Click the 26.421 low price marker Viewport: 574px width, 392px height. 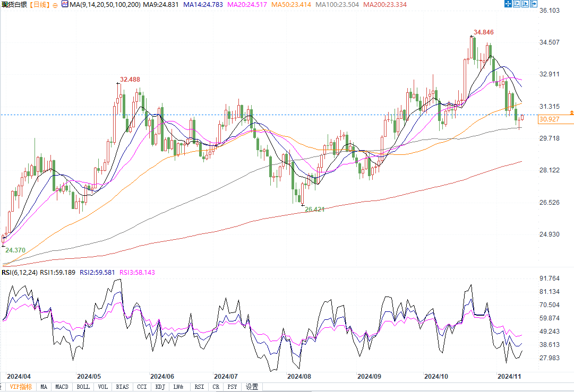pyautogui.click(x=314, y=210)
